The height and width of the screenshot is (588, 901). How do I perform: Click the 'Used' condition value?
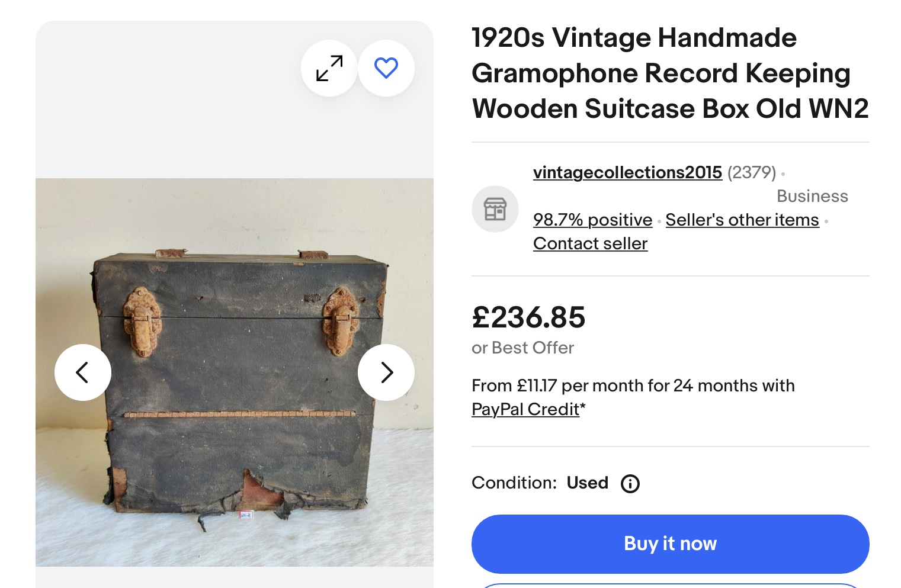pos(587,483)
